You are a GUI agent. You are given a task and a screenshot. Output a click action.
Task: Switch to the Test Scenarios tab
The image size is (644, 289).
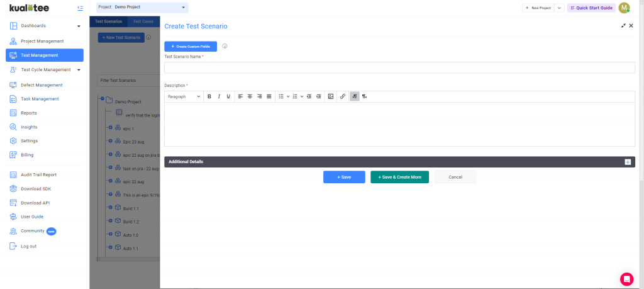point(108,21)
